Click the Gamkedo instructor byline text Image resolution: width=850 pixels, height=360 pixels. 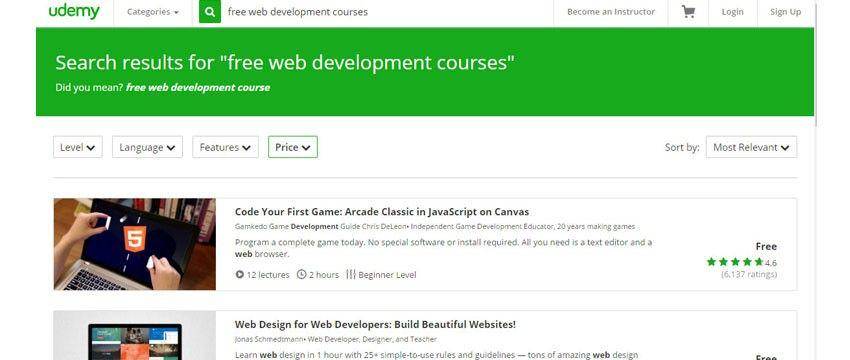click(435, 227)
